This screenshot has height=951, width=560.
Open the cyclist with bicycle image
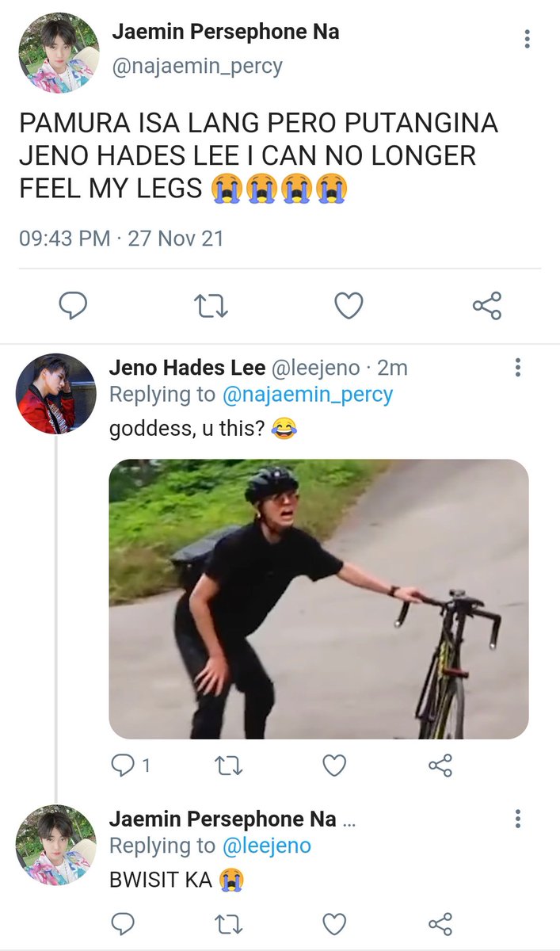(x=318, y=599)
